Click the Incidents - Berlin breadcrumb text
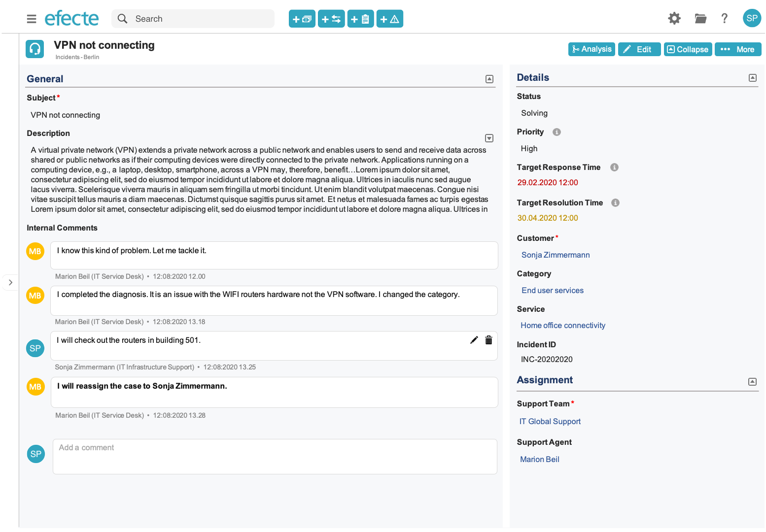This screenshot has width=766, height=532. [x=77, y=57]
